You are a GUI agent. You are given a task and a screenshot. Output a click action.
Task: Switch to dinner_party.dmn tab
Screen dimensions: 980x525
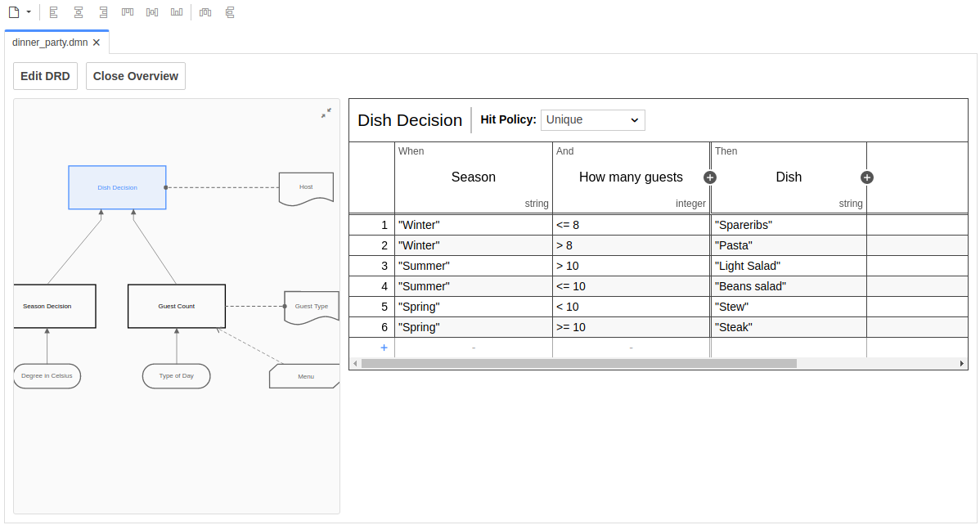(49, 43)
